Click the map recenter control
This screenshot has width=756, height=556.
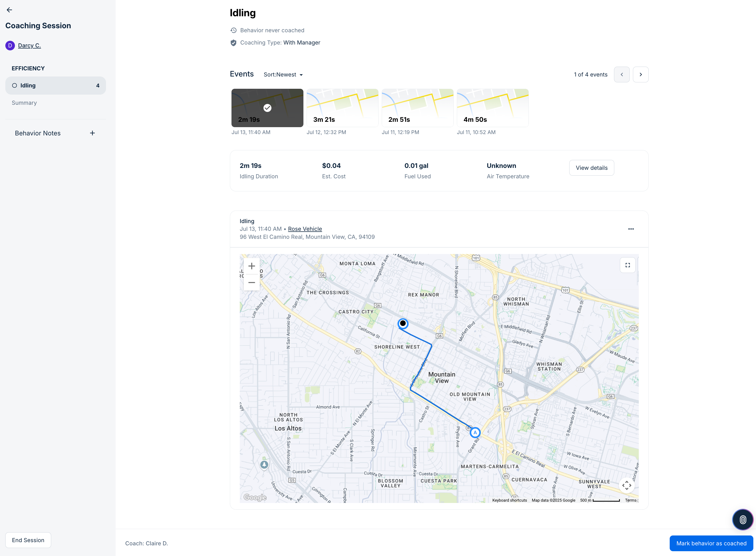pyautogui.click(x=626, y=485)
